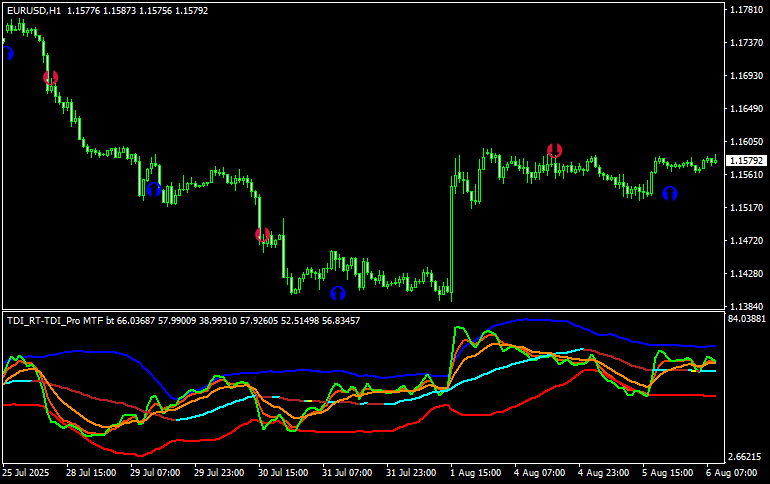This screenshot has width=770, height=484.
Task: Click the 1.14720 price scale label
Action: coord(746,241)
